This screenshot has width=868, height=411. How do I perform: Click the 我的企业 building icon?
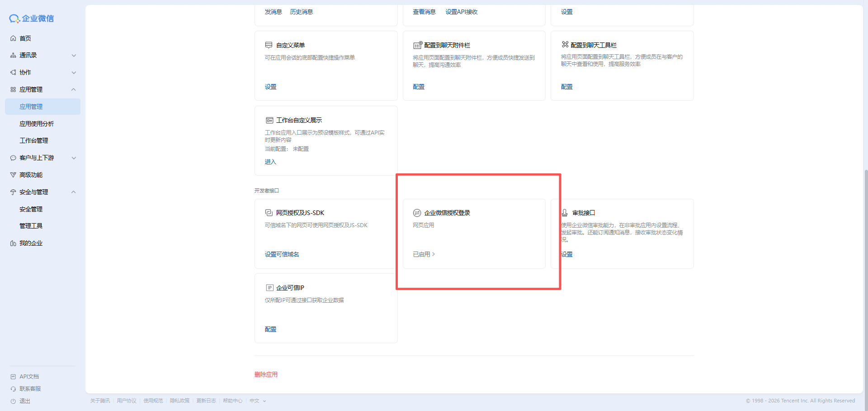point(13,243)
